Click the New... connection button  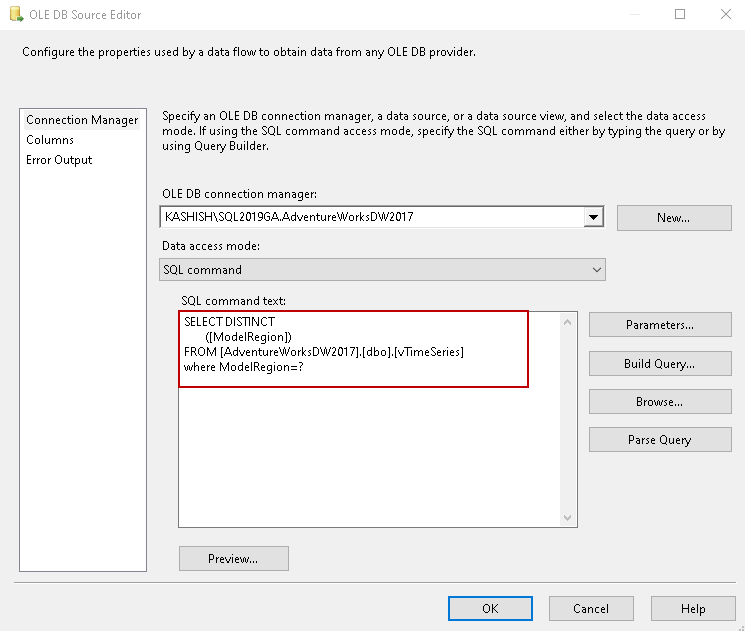tap(673, 218)
